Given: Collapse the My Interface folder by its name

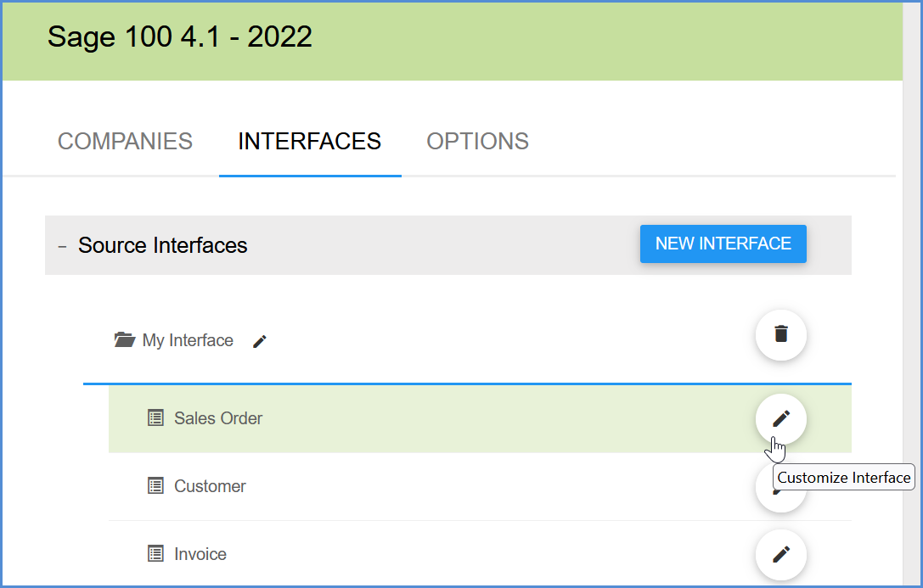Looking at the screenshot, I should [188, 340].
